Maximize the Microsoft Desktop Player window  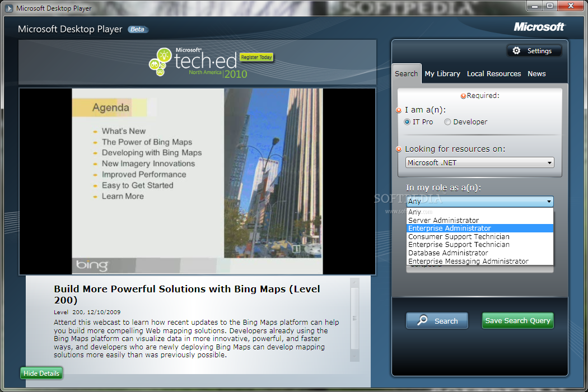550,6
